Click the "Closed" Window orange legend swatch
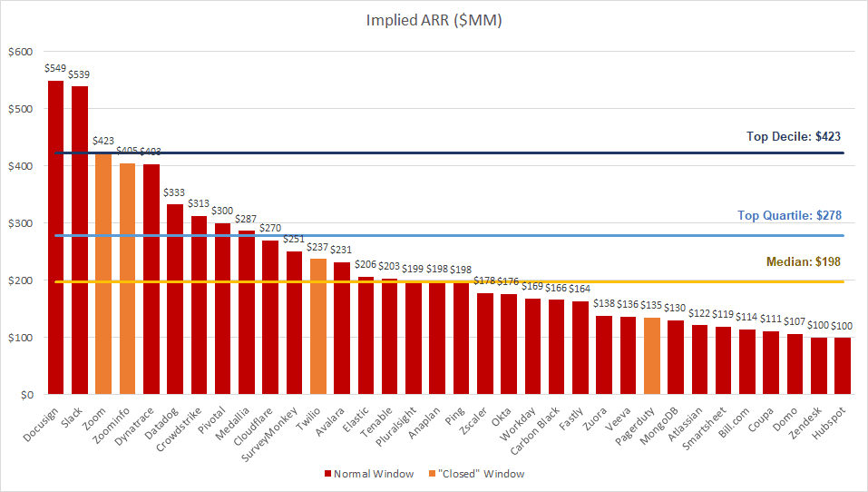 432,474
